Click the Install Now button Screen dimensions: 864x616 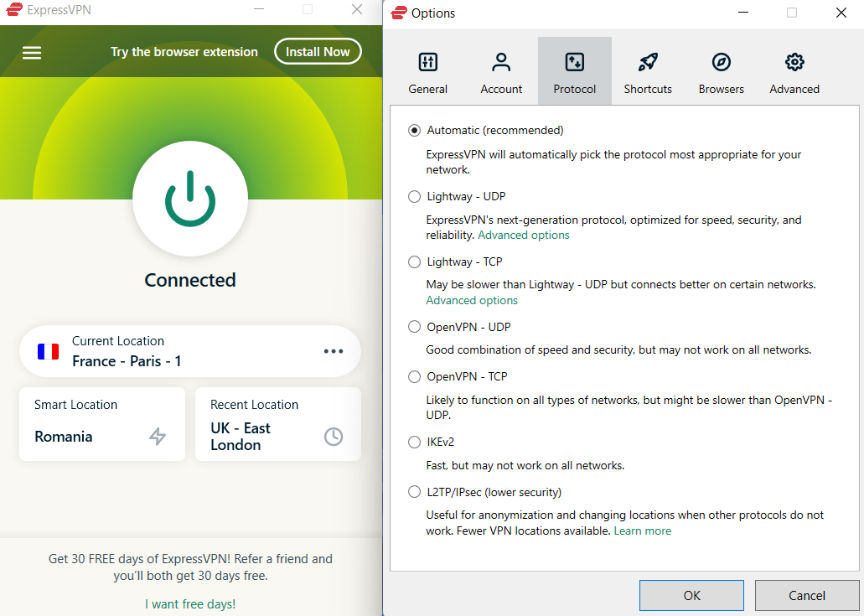[318, 52]
